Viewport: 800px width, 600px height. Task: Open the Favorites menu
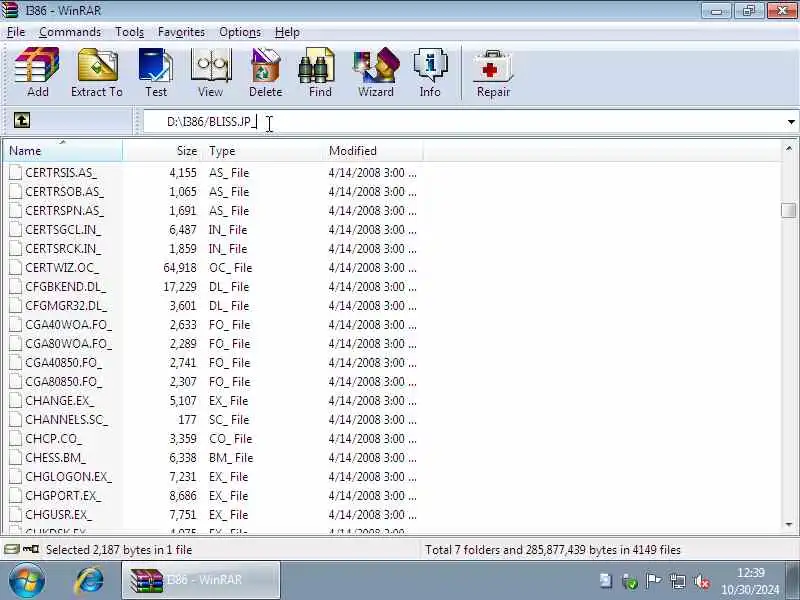point(181,32)
